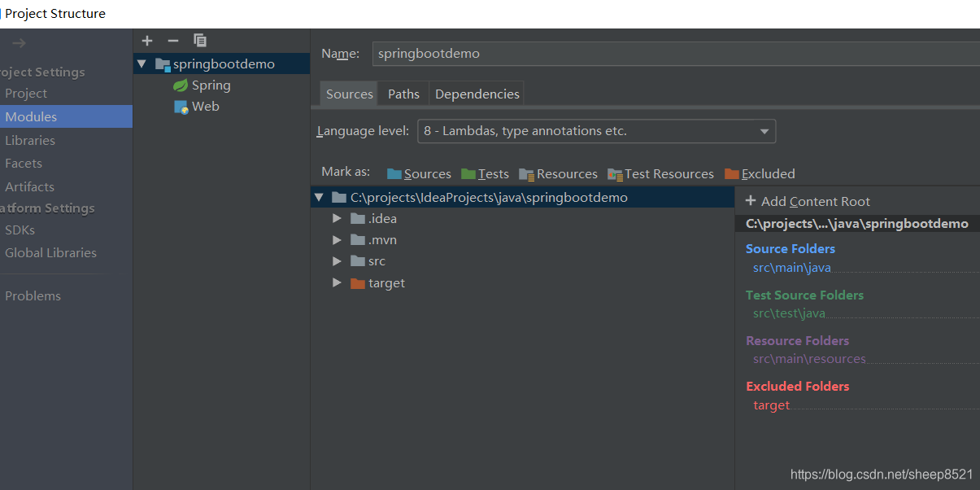Click the Resources folder icon
The height and width of the screenshot is (490, 980).
[x=526, y=174]
